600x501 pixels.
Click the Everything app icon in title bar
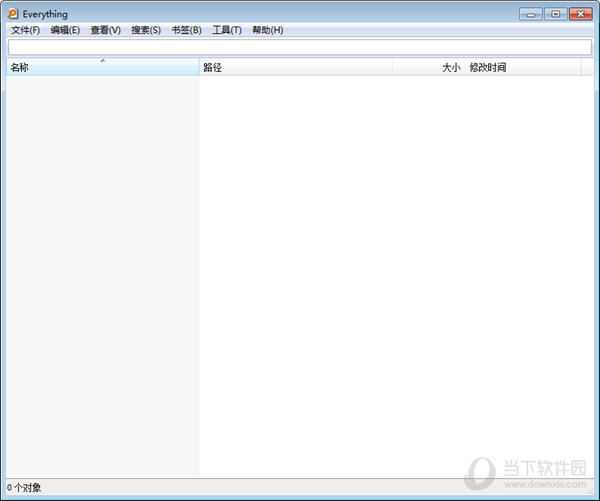point(13,13)
